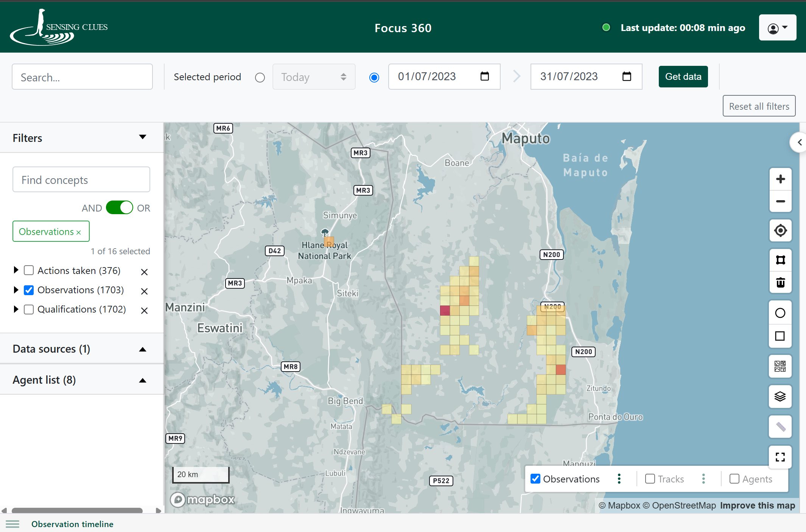806x532 pixels.
Task: Click the Mapbox attribution link
Action: (619, 506)
